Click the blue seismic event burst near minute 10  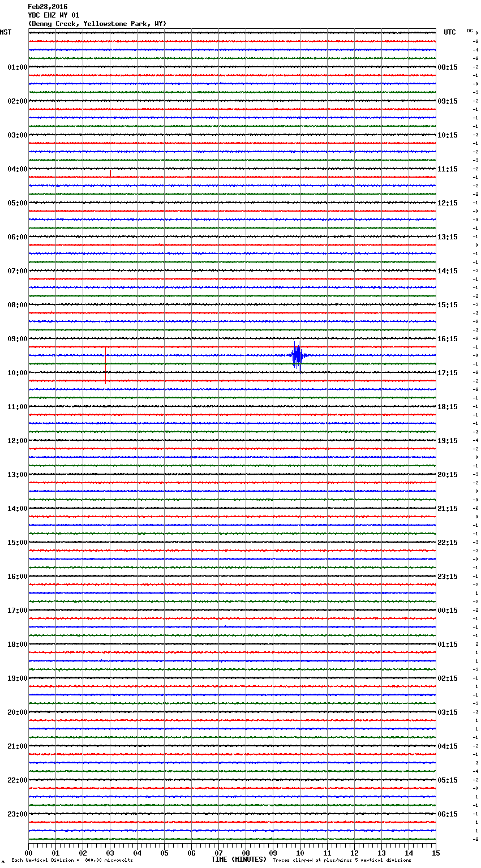[x=297, y=356]
